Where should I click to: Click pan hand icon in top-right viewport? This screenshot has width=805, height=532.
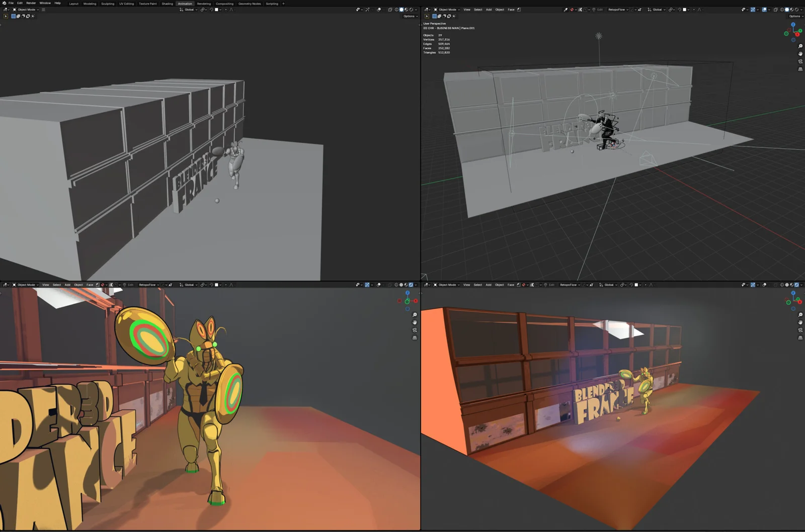click(x=800, y=54)
